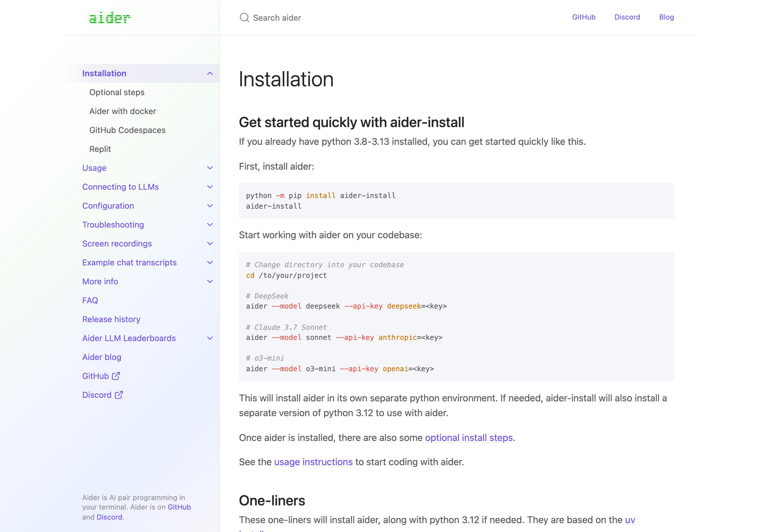
Task: Open the Aider blog sidebar link
Action: coord(101,357)
